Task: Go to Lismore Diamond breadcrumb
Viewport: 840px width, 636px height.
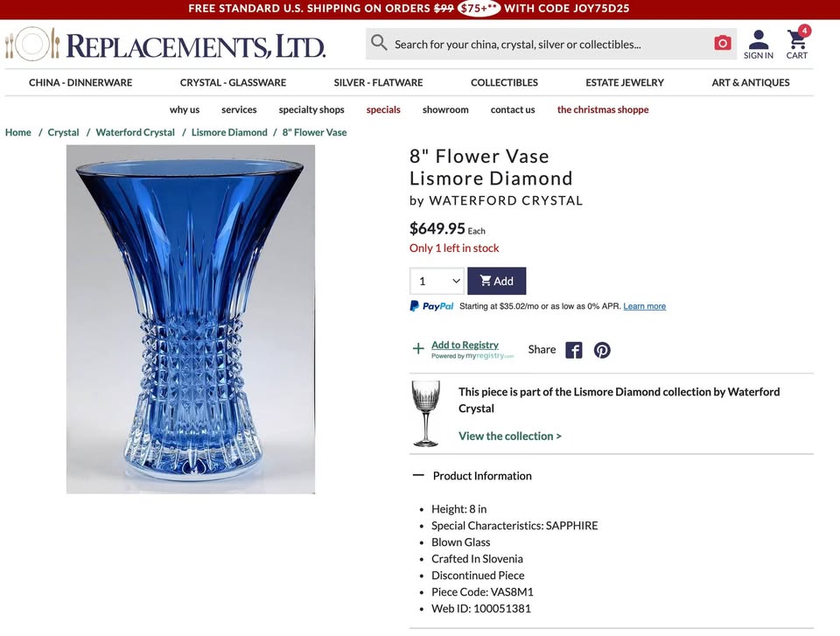Action: (229, 132)
